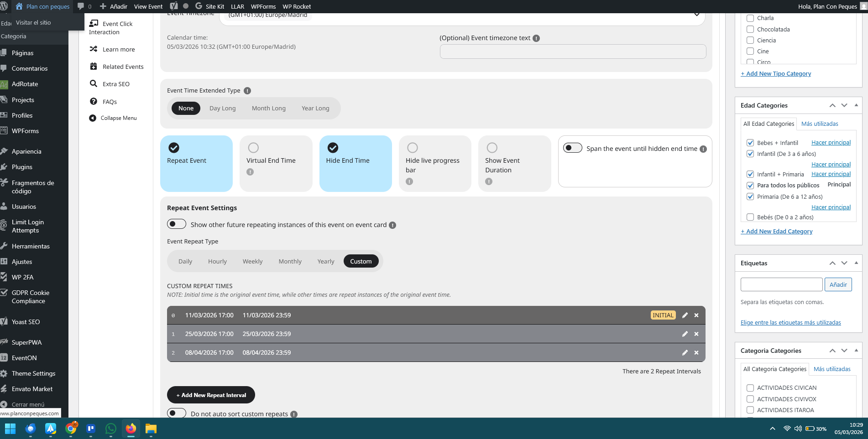This screenshot has height=439, width=868.
Task: Collapse the Edad Categories panel
Action: tap(856, 105)
